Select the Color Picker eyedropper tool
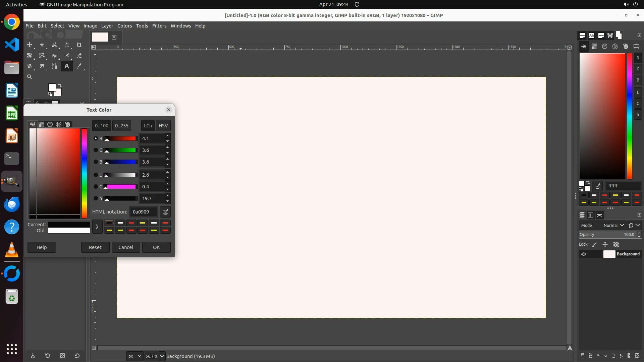The image size is (644, 362). [79, 66]
